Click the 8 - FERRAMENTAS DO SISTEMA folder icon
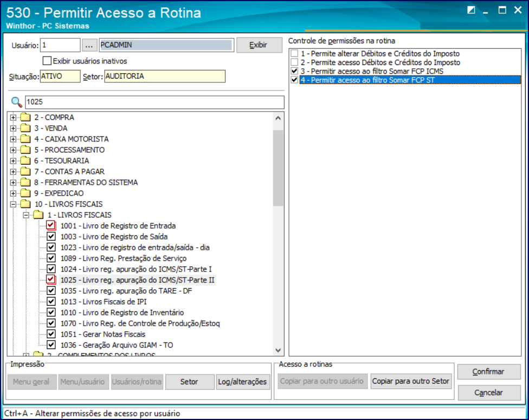 click(25, 183)
